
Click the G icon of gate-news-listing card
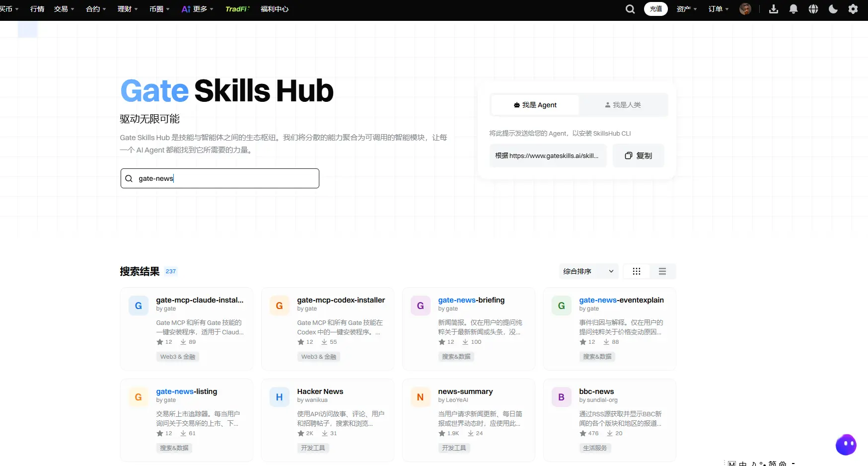point(139,397)
